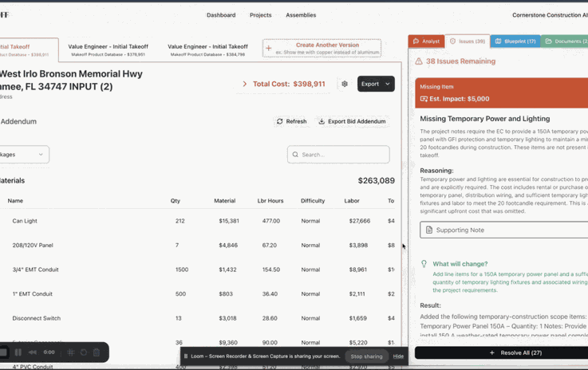Image resolution: width=588 pixels, height=370 pixels.
Task: Click the Qty column header
Action: [x=176, y=201]
